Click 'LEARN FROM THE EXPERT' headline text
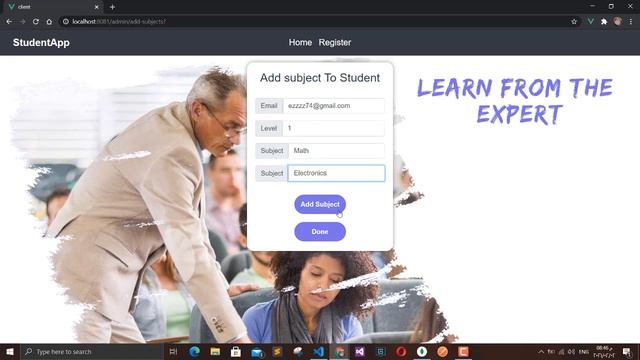This screenshot has height=360, width=640. tap(515, 101)
